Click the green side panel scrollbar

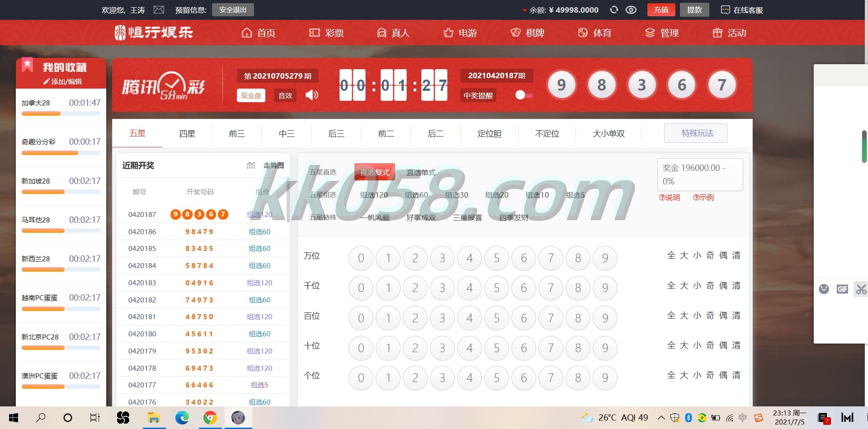pyautogui.click(x=864, y=146)
